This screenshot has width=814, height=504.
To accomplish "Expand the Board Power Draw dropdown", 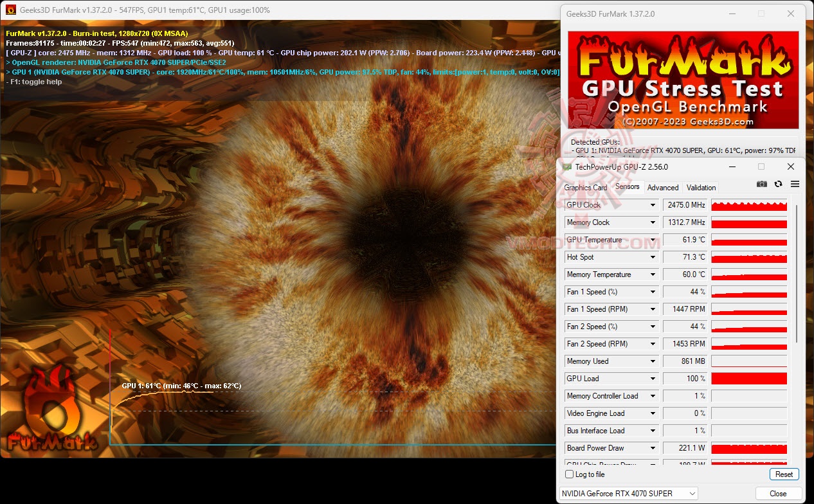I will coord(653,448).
